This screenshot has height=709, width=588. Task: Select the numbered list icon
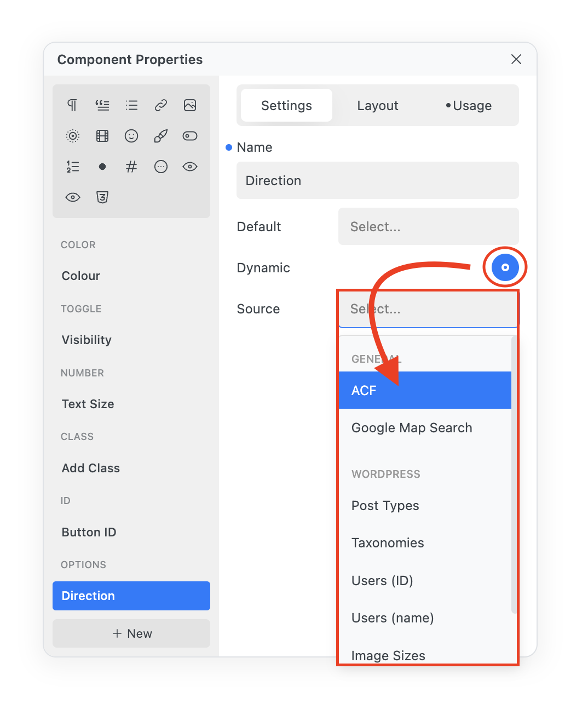tap(72, 167)
